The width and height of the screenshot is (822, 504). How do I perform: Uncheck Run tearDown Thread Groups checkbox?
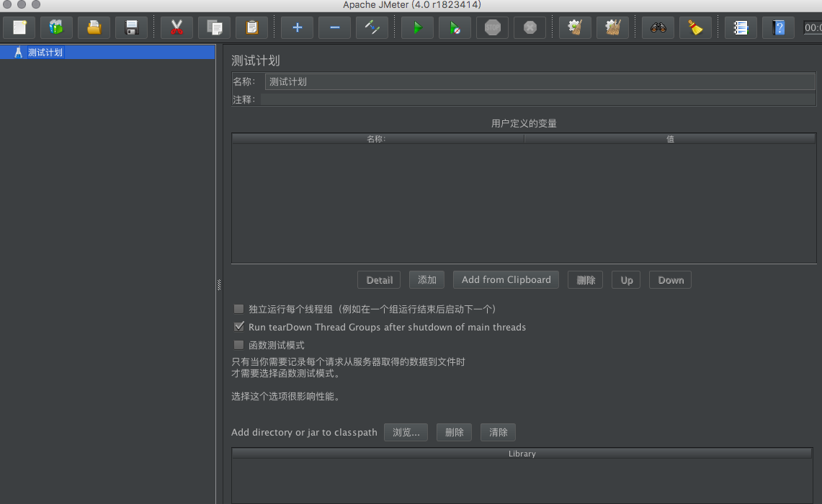pyautogui.click(x=238, y=327)
